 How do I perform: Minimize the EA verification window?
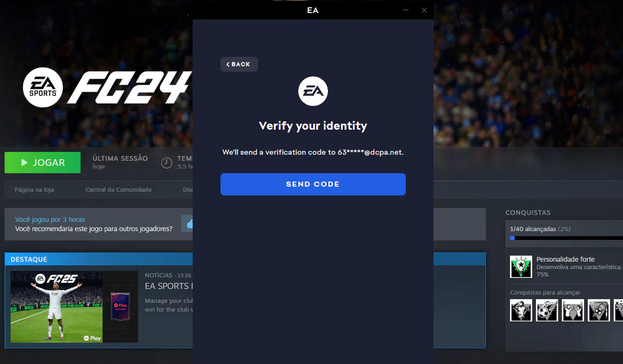(406, 10)
